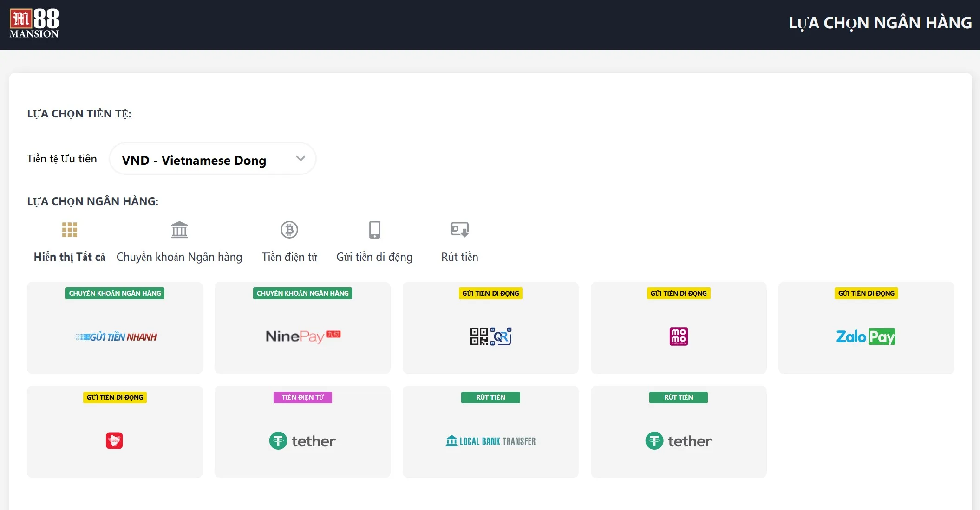The image size is (980, 510).
Task: Switch to Hiển thị Tất cả tab
Action: [69, 257]
